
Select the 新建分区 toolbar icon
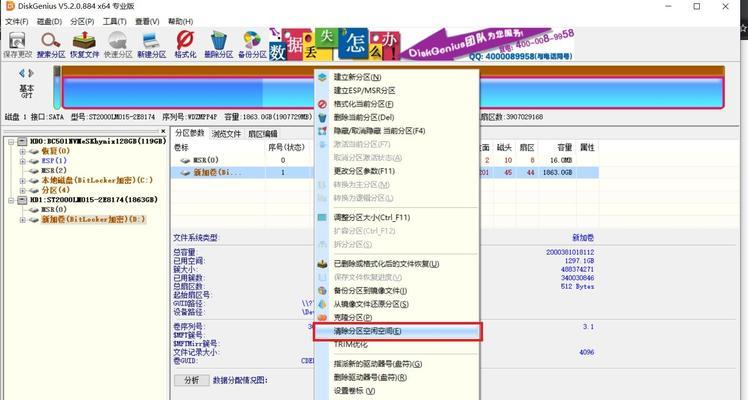[x=152, y=45]
